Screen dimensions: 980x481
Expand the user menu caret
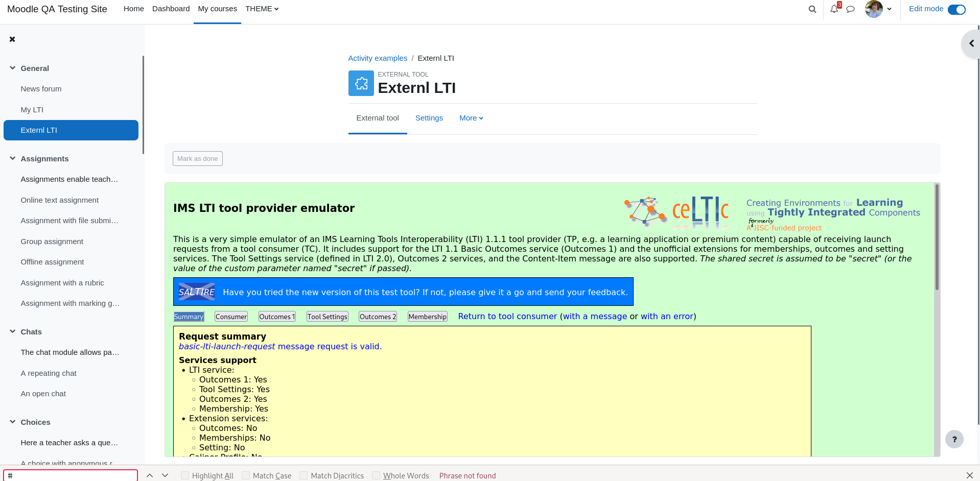point(889,9)
